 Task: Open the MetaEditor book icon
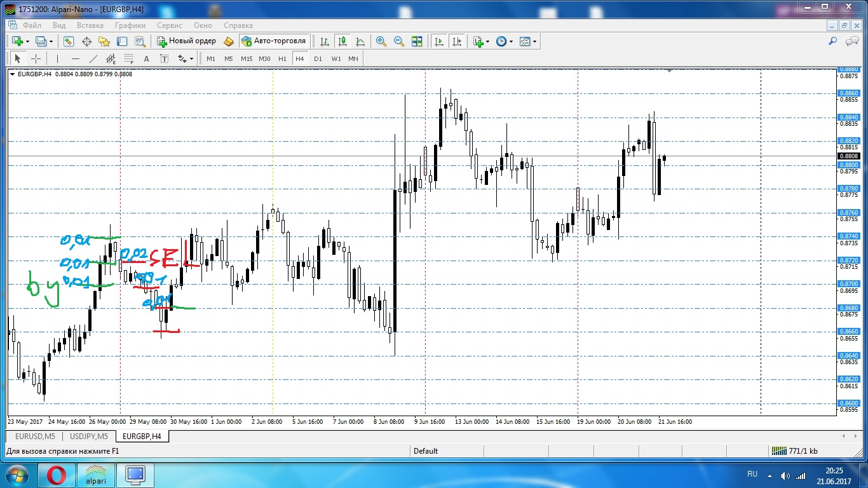click(229, 41)
